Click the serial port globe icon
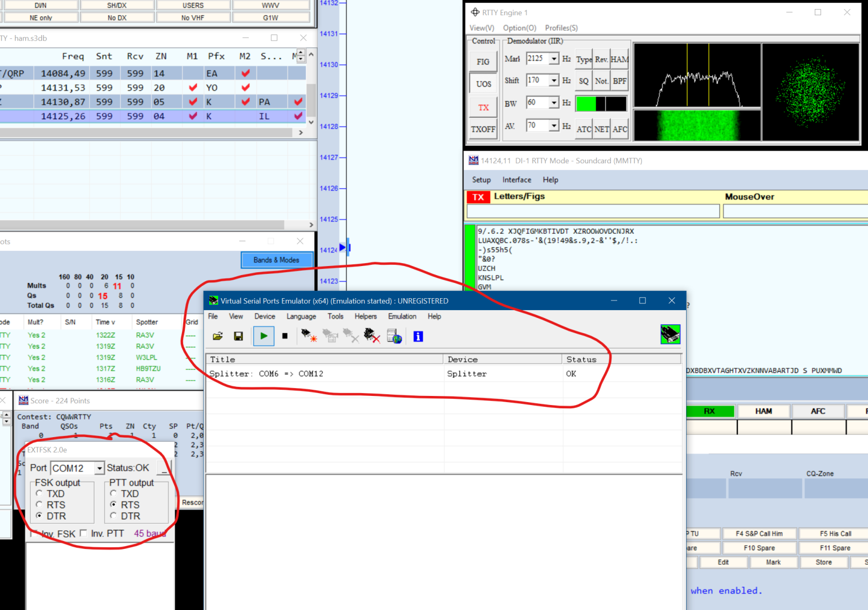This screenshot has height=610, width=868. tap(394, 337)
